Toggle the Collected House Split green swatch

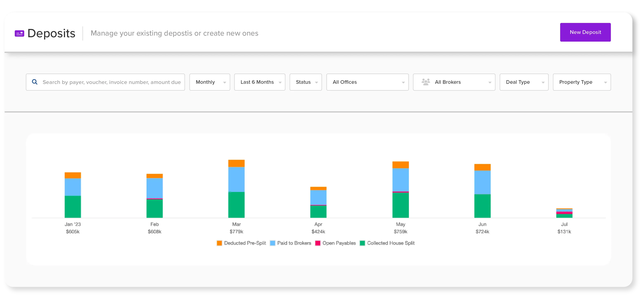click(362, 243)
